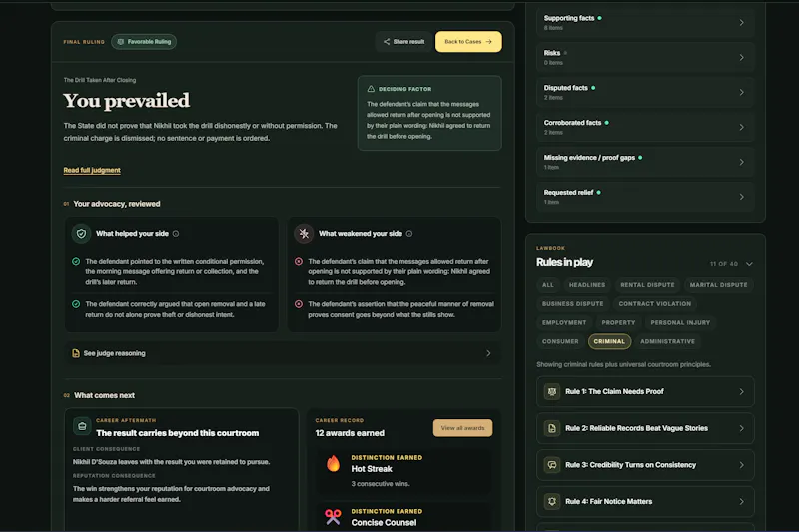Click the info icon next to What weakened your side
The width and height of the screenshot is (799, 532).
click(409, 234)
